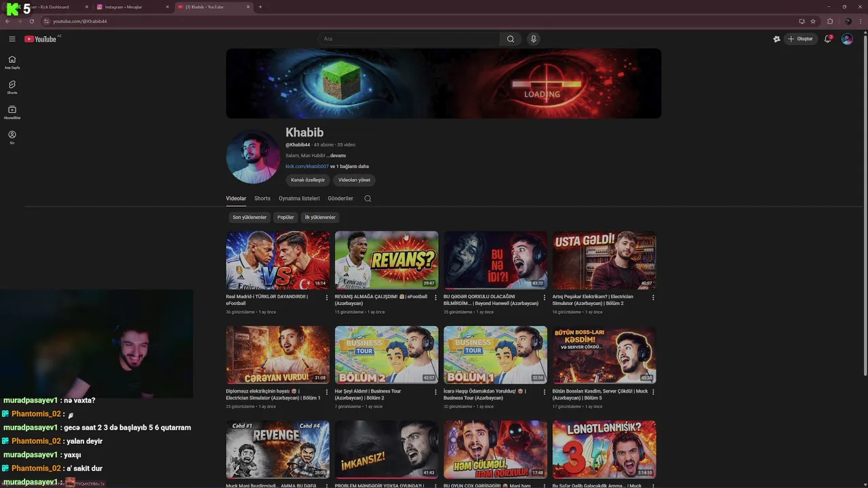868x488 pixels.
Task: Open Shorts in the sidebar
Action: coord(12,87)
